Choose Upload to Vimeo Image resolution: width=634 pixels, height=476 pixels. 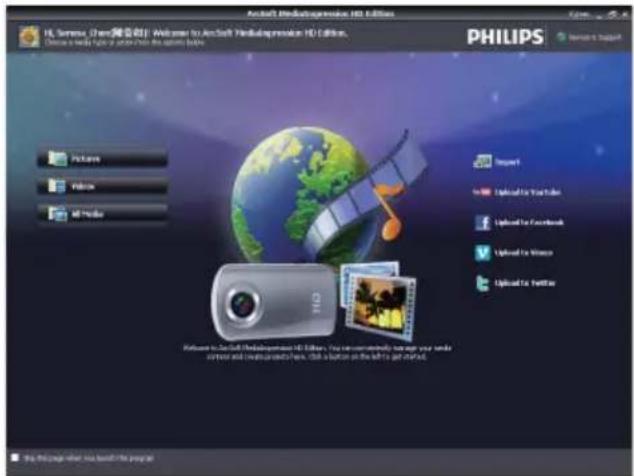tap(514, 253)
